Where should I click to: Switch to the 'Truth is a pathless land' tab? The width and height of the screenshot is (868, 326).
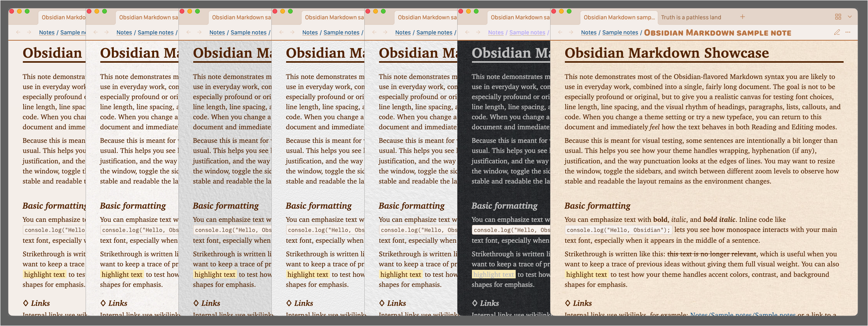[x=691, y=17]
